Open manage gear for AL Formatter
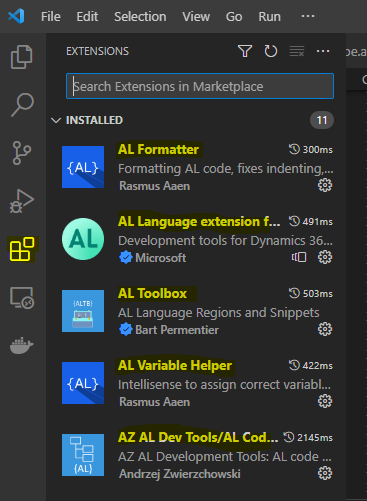Screen dimensions: 367x501 tap(325, 185)
